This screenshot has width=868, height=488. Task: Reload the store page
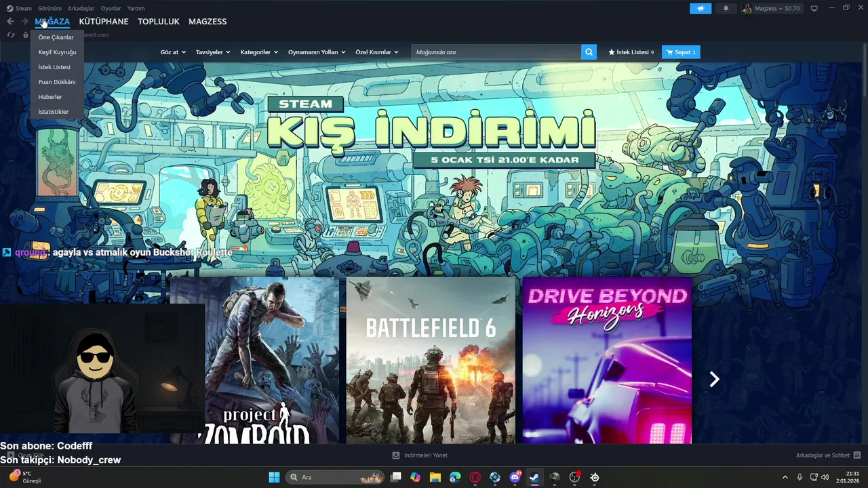point(11,35)
